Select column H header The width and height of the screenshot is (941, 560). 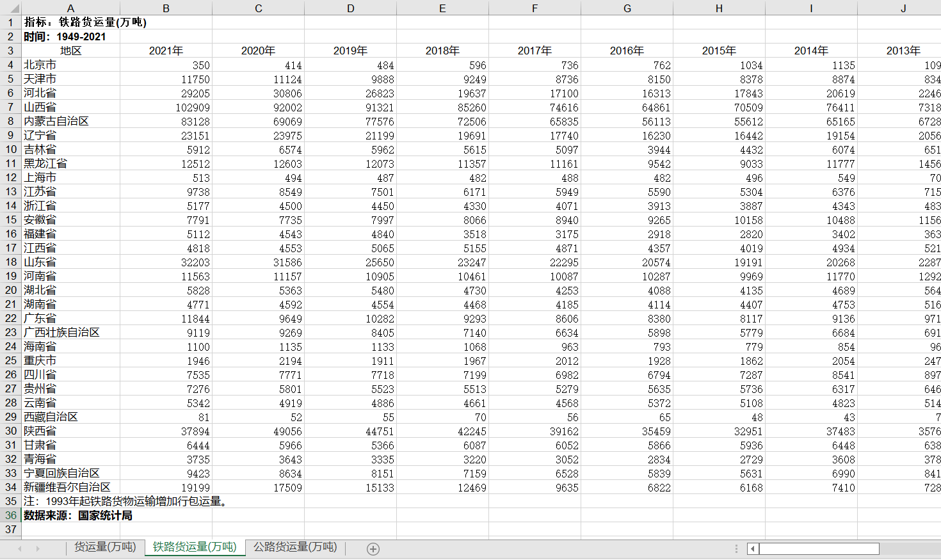tap(719, 8)
